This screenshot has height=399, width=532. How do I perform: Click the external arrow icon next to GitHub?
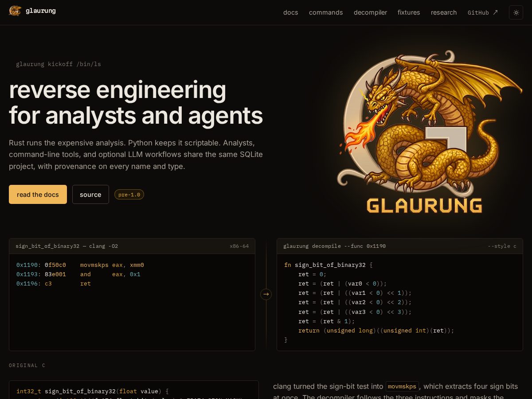tap(495, 12)
